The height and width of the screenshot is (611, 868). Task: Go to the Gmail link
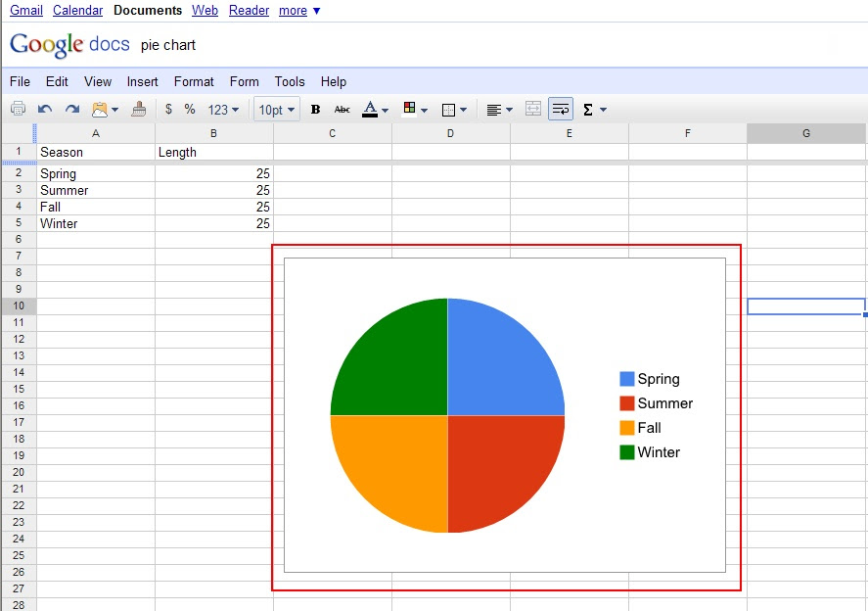tap(26, 11)
